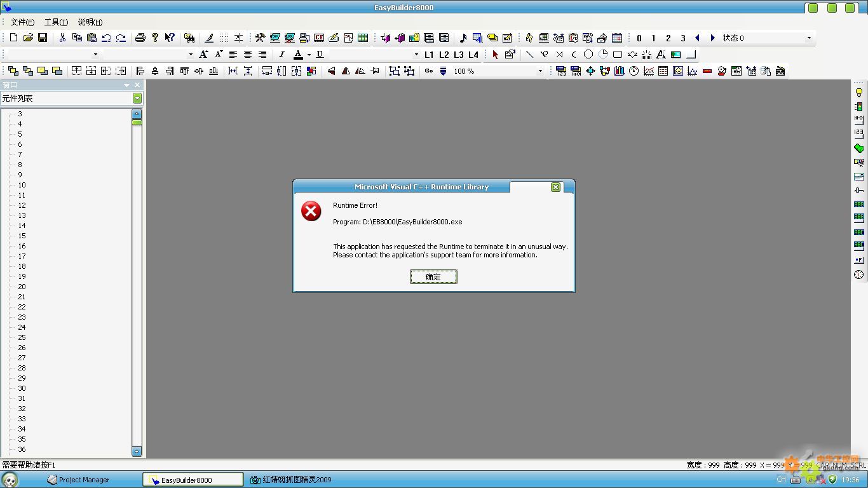Increase font size with A-up icon

click(x=203, y=55)
